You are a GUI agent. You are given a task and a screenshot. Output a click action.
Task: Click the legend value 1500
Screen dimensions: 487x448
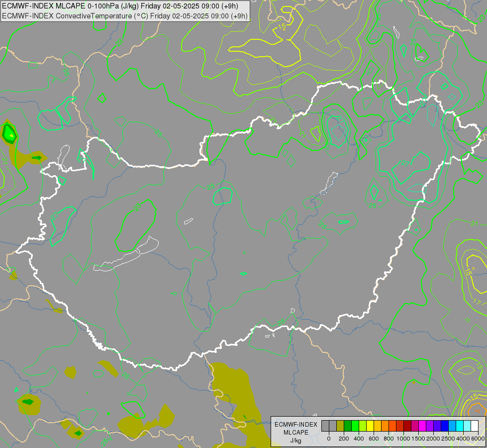[418, 439]
